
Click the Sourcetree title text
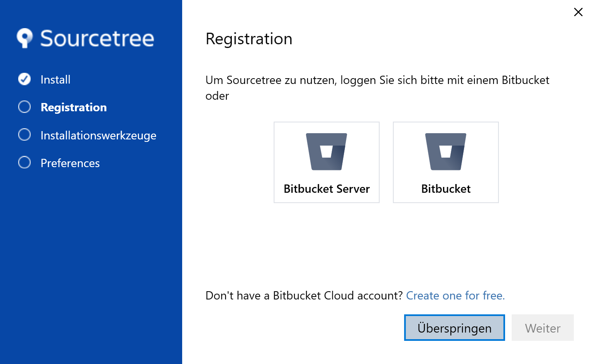click(97, 38)
